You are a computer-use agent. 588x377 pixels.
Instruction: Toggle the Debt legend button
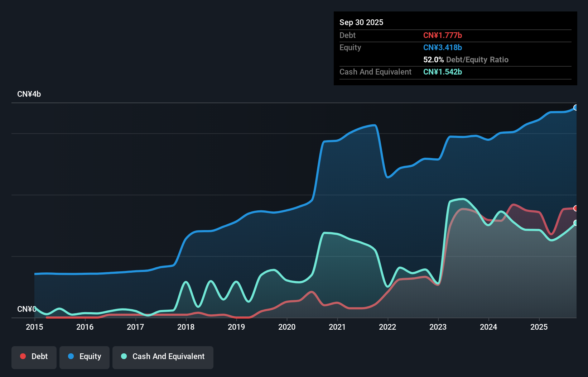(x=34, y=357)
